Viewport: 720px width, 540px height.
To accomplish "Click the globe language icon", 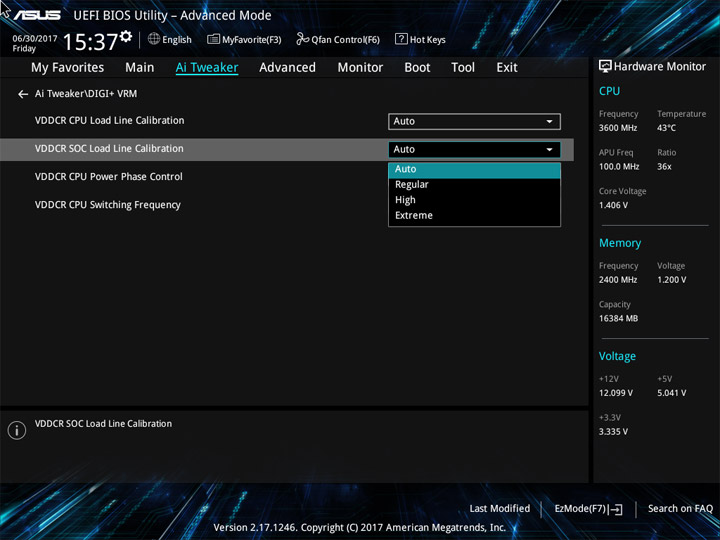I will click(154, 39).
